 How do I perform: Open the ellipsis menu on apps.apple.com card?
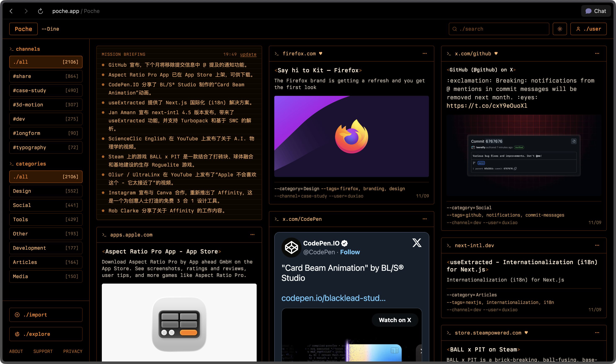pos(253,235)
